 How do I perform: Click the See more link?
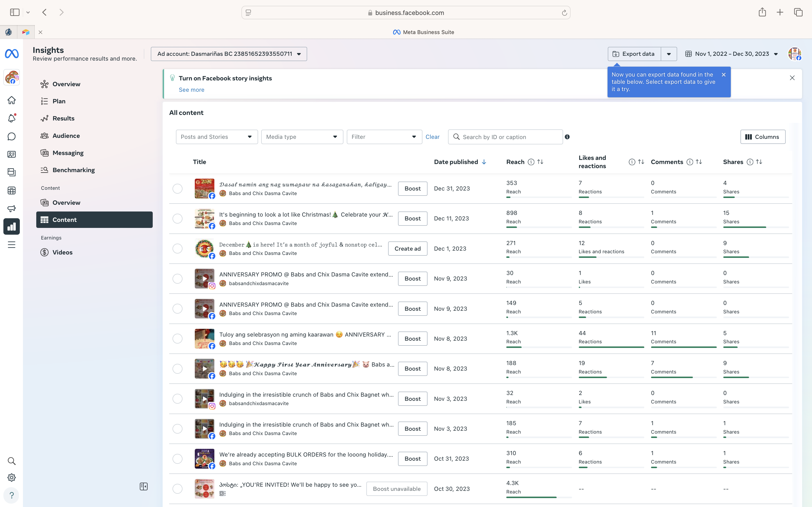click(191, 90)
